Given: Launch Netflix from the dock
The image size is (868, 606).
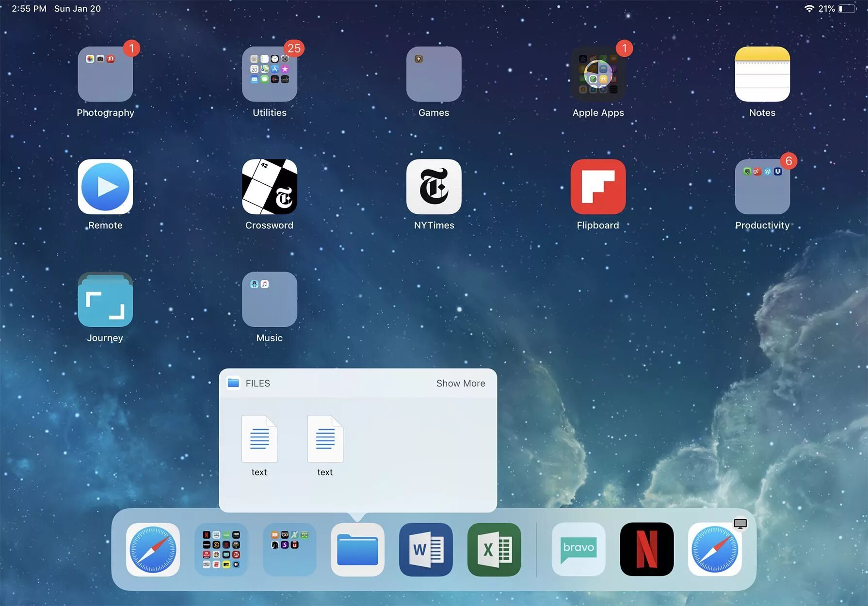Looking at the screenshot, I should [647, 549].
